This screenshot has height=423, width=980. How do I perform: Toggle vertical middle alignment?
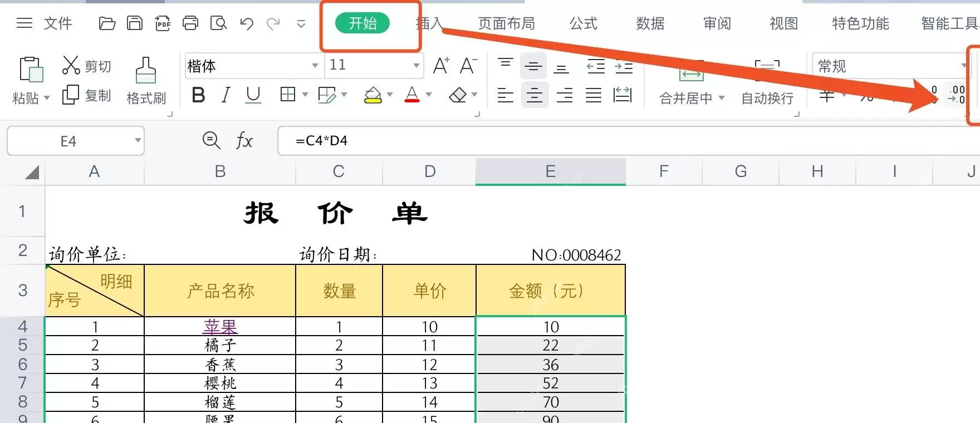[x=533, y=66]
